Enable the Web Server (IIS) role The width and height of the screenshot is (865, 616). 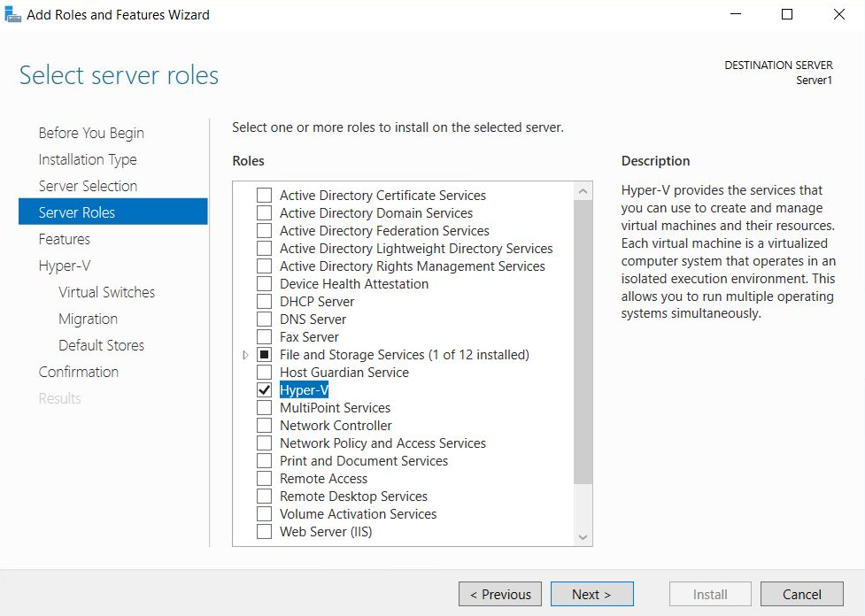tap(264, 531)
